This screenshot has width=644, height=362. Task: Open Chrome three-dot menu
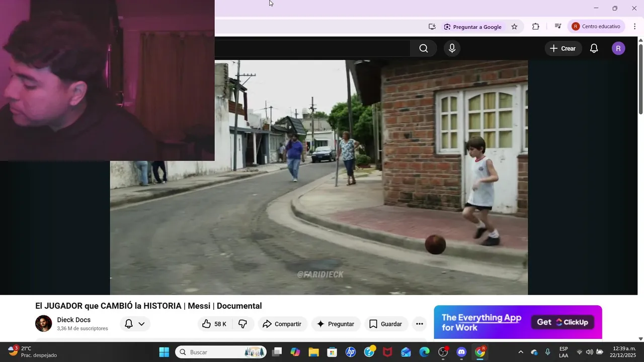click(x=634, y=27)
